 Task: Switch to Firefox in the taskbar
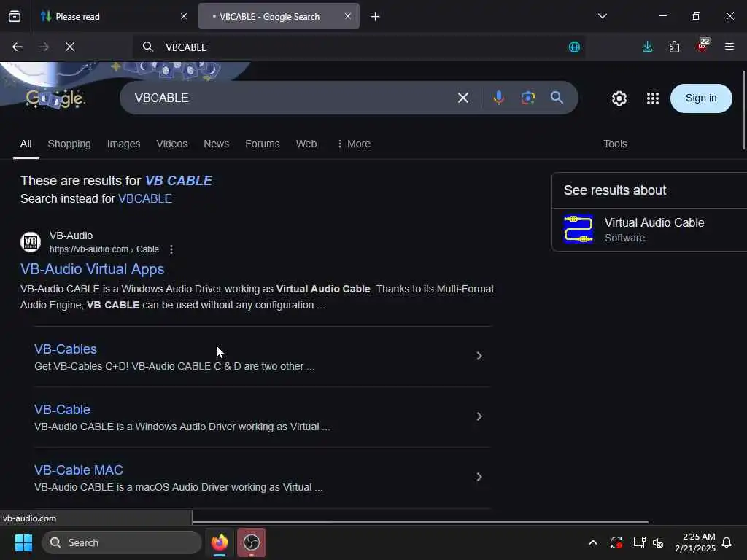[x=220, y=542]
